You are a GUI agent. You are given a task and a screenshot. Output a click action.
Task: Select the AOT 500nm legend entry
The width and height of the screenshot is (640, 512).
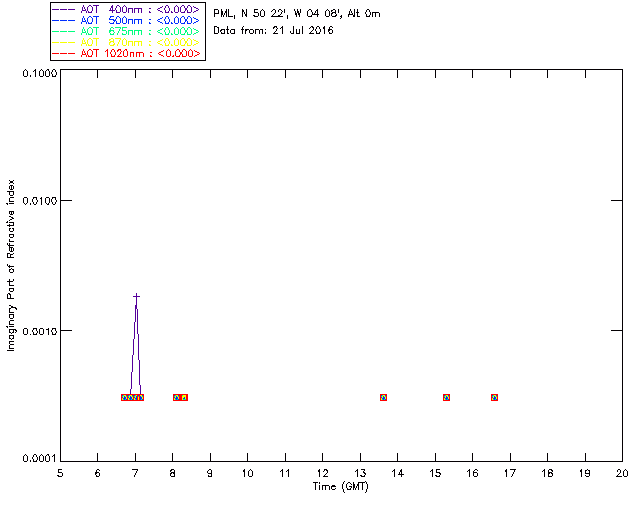(x=126, y=20)
